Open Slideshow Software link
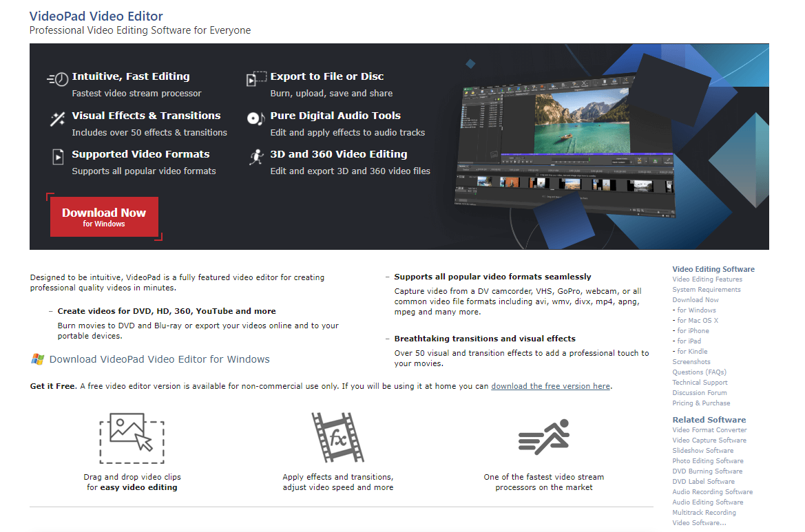The image size is (805, 532). click(x=703, y=450)
